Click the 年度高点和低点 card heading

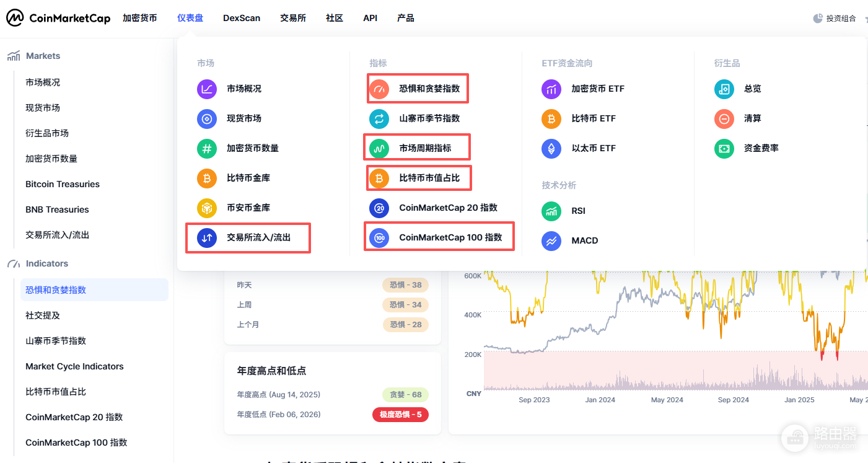tap(271, 371)
